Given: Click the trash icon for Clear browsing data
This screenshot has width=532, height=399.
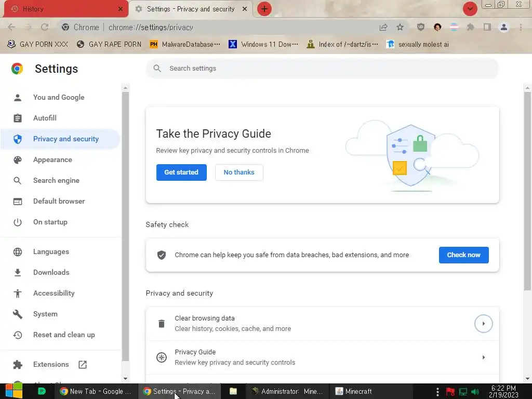Looking at the screenshot, I should click(162, 324).
